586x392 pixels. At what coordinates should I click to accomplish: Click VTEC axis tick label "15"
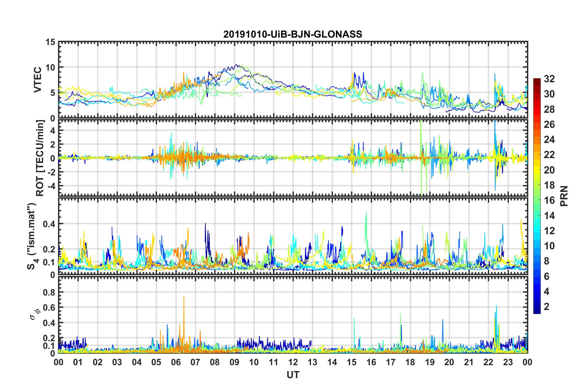coord(50,42)
